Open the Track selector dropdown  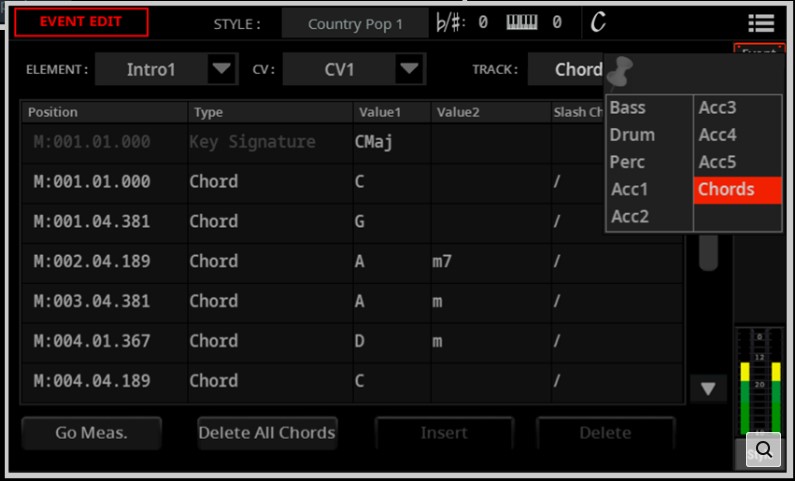(578, 70)
